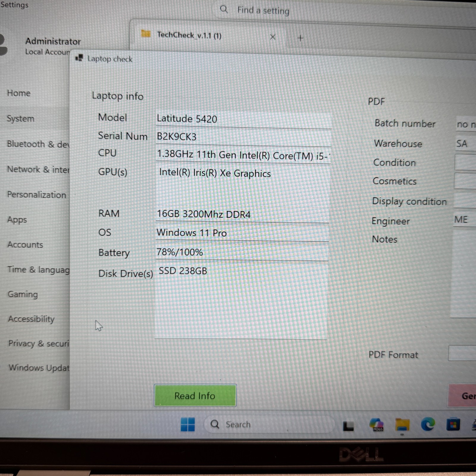Open the Warehouse field showing SA
476x476 pixels.
[x=465, y=143]
